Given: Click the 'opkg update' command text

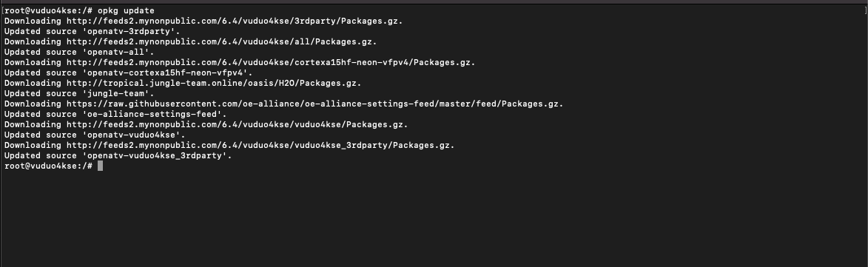Looking at the screenshot, I should pos(126,10).
